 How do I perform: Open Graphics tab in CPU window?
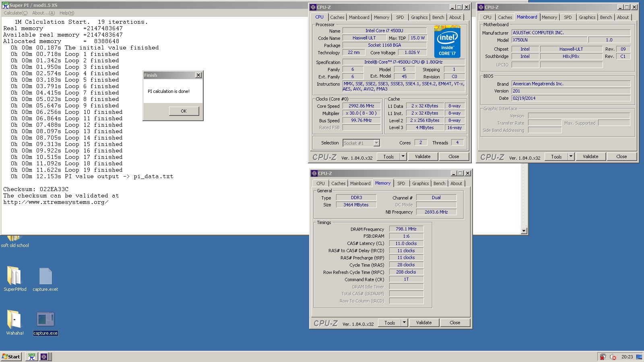point(419,17)
